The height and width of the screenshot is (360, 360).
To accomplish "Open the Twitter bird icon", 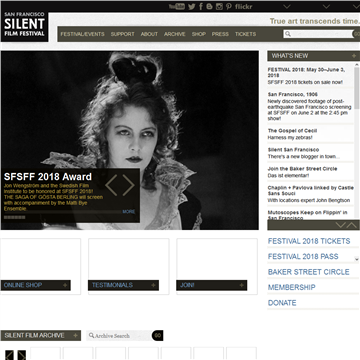I will (191, 6).
